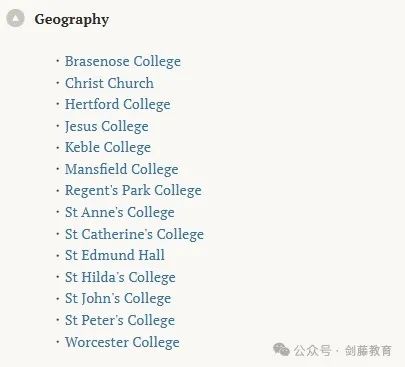Open the St Peter's College link
This screenshot has width=405, height=367.
120,321
